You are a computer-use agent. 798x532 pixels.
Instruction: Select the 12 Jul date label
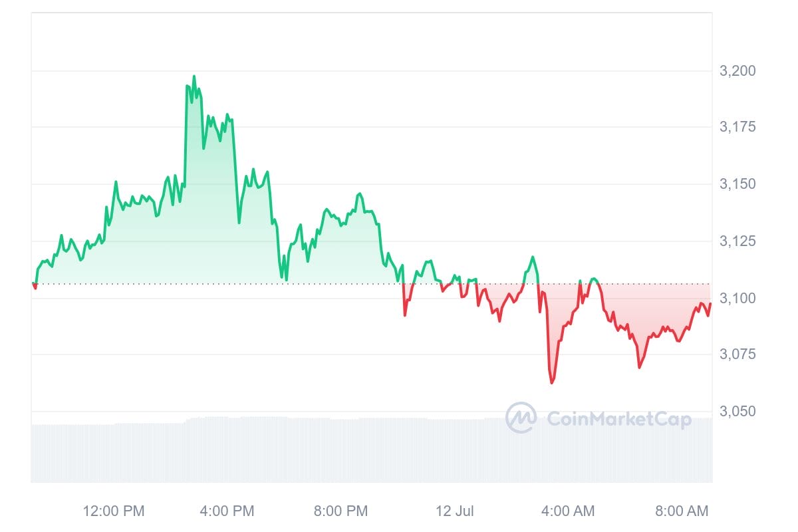pyautogui.click(x=455, y=511)
